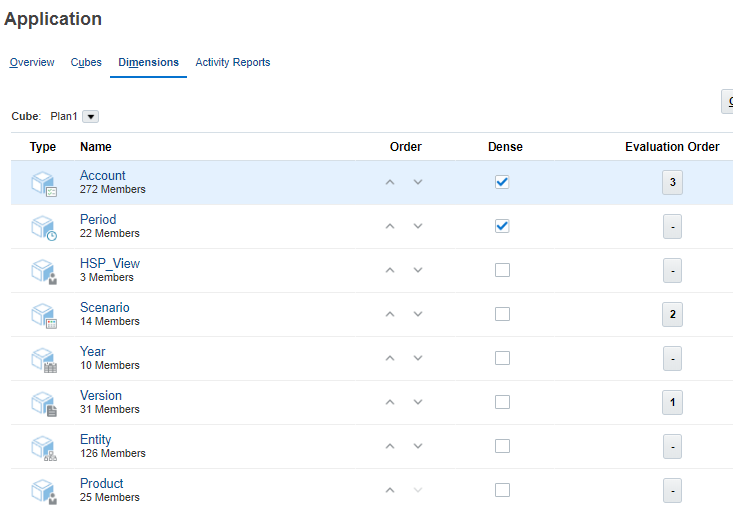Open the HSP_View dimension link
This screenshot has width=733, height=511.
[x=110, y=263]
